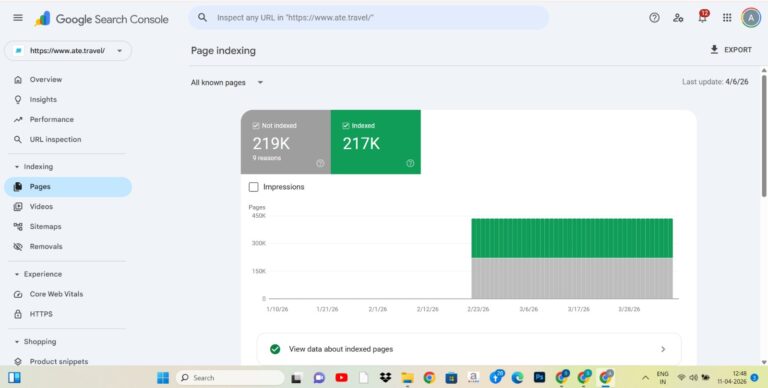Open the Google account avatar

coord(751,18)
